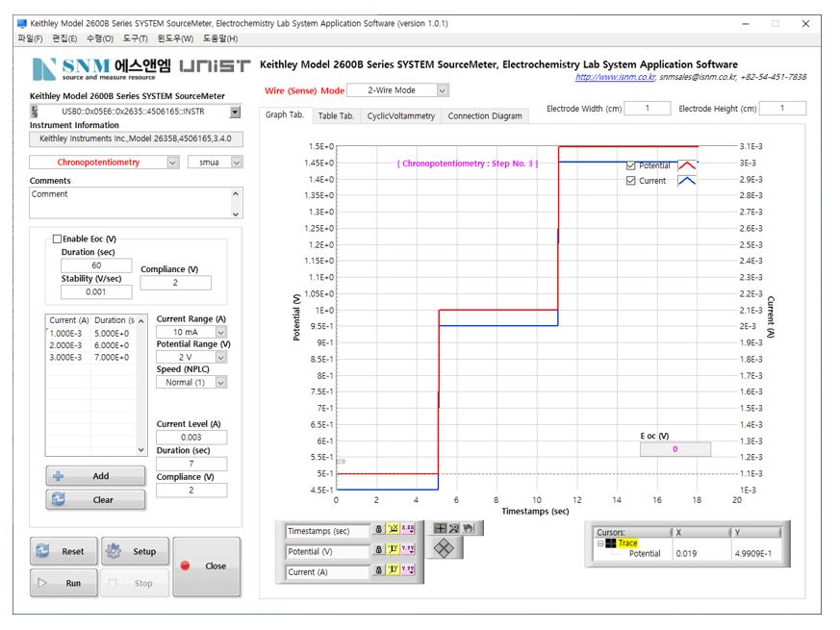Enable the Eoc (V) checkbox

(x=58, y=239)
